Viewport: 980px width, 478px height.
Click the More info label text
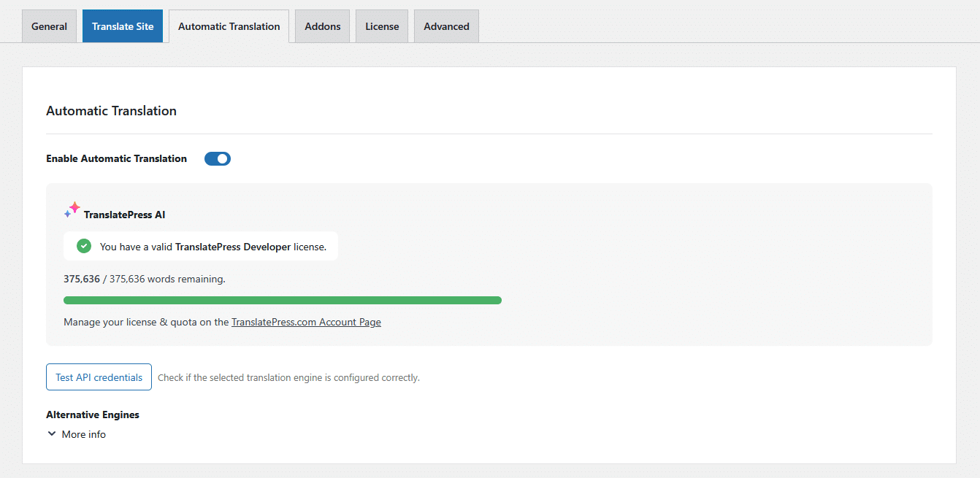(x=83, y=434)
